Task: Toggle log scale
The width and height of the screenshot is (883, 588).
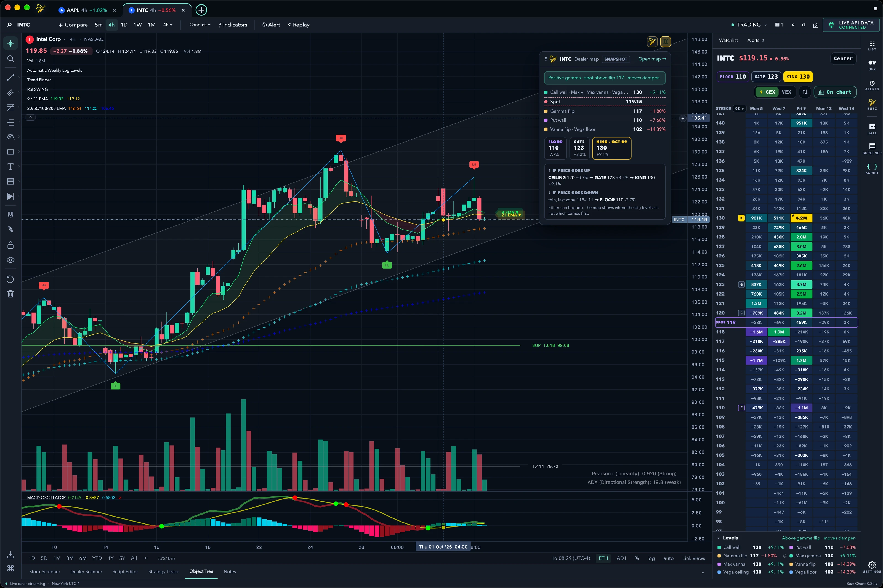Action: tap(651, 558)
